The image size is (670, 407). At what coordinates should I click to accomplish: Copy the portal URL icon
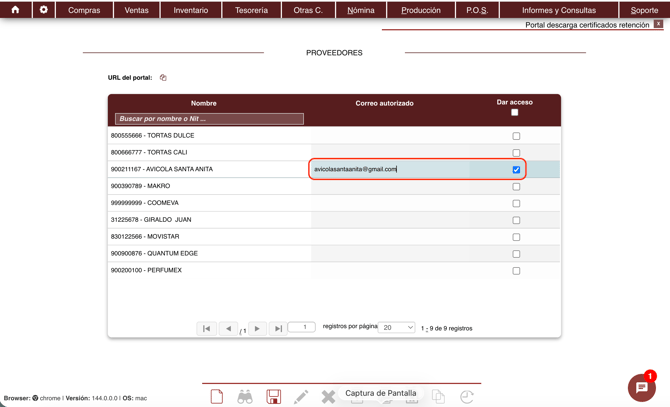pyautogui.click(x=163, y=78)
